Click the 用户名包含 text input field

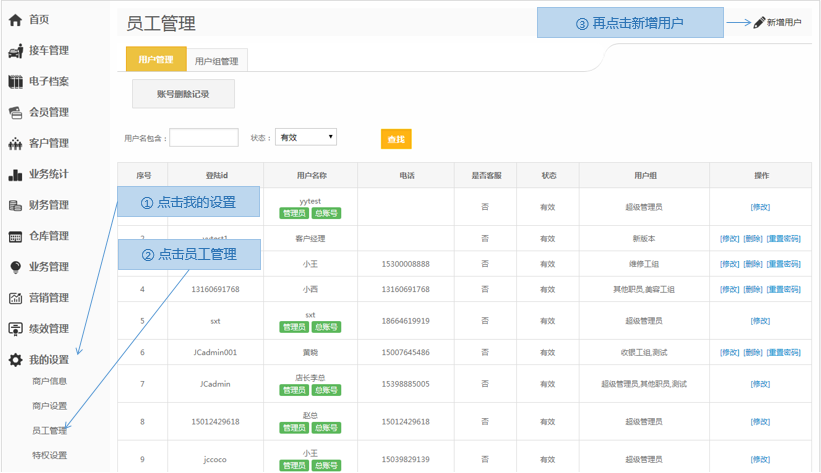204,138
